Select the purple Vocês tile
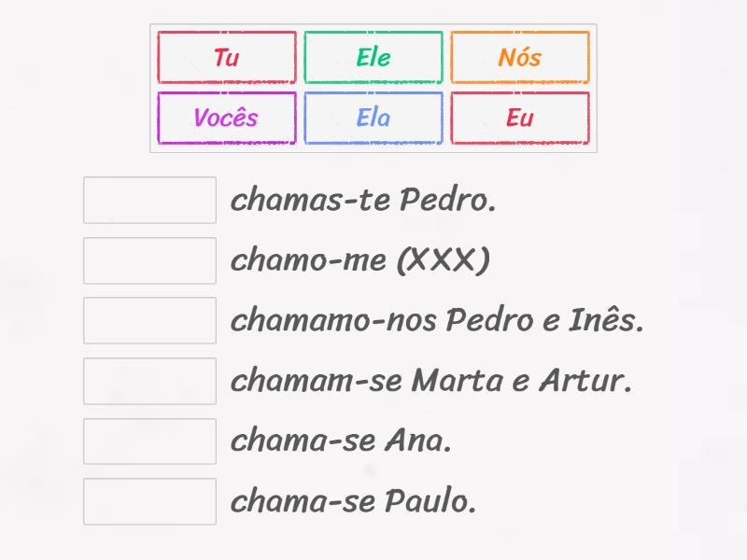The image size is (747, 560). pos(227,118)
